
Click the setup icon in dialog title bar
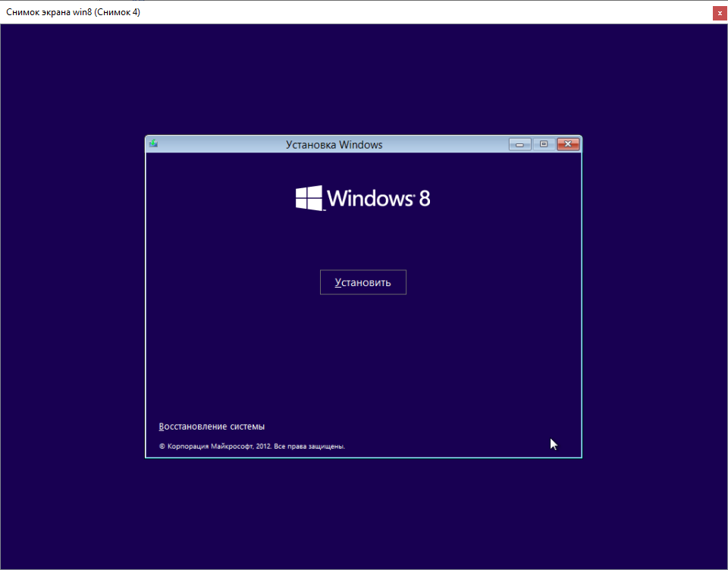[154, 144]
